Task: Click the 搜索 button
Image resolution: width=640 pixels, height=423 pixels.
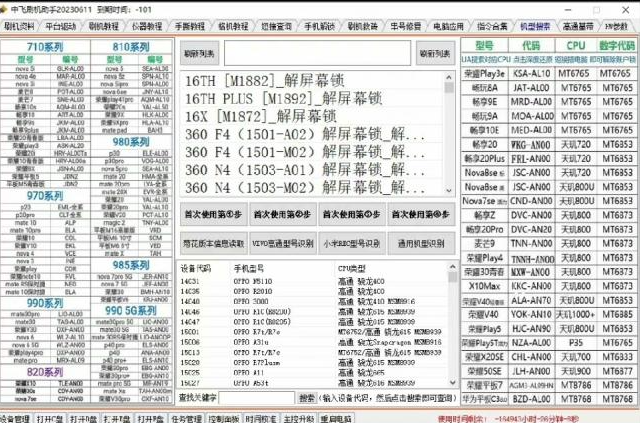Action: point(307,398)
